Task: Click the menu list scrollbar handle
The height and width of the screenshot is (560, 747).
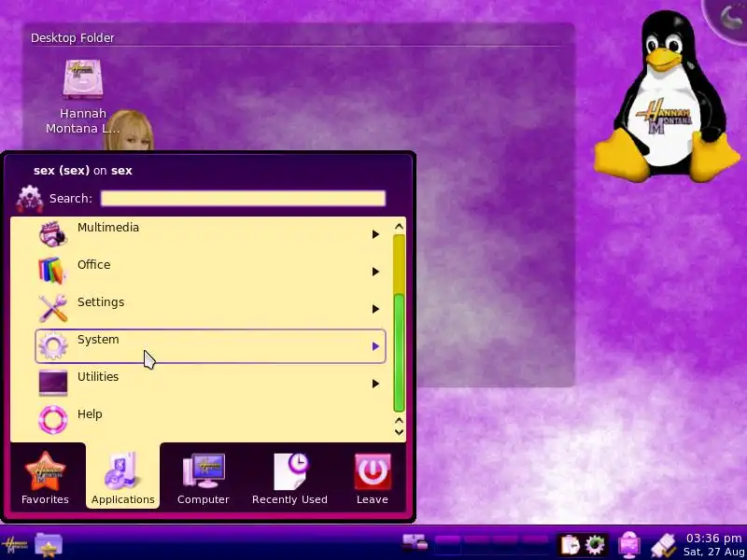Action: pos(400,353)
